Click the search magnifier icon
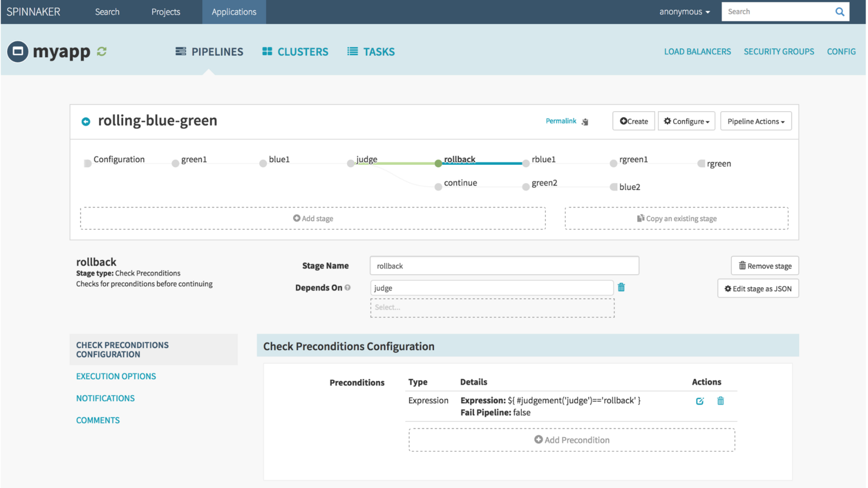868x488 pixels. click(840, 11)
